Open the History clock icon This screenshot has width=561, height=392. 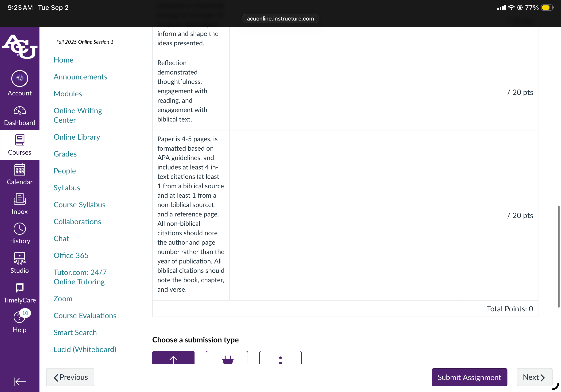(19, 229)
